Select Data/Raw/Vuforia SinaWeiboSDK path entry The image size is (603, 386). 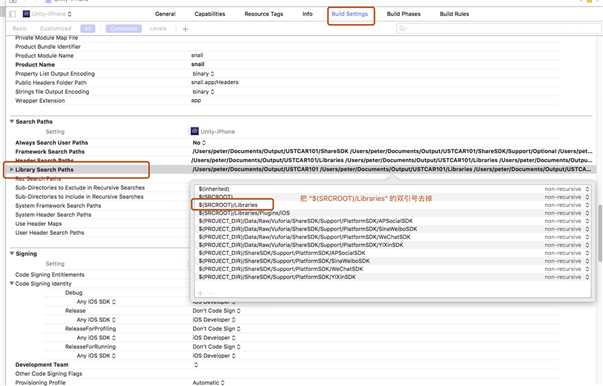click(308, 229)
